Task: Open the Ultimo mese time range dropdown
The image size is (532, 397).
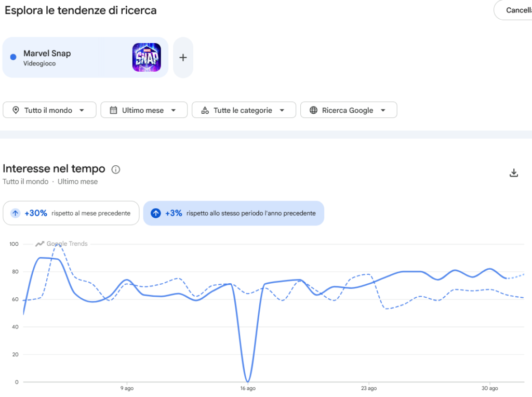Action: [x=144, y=110]
